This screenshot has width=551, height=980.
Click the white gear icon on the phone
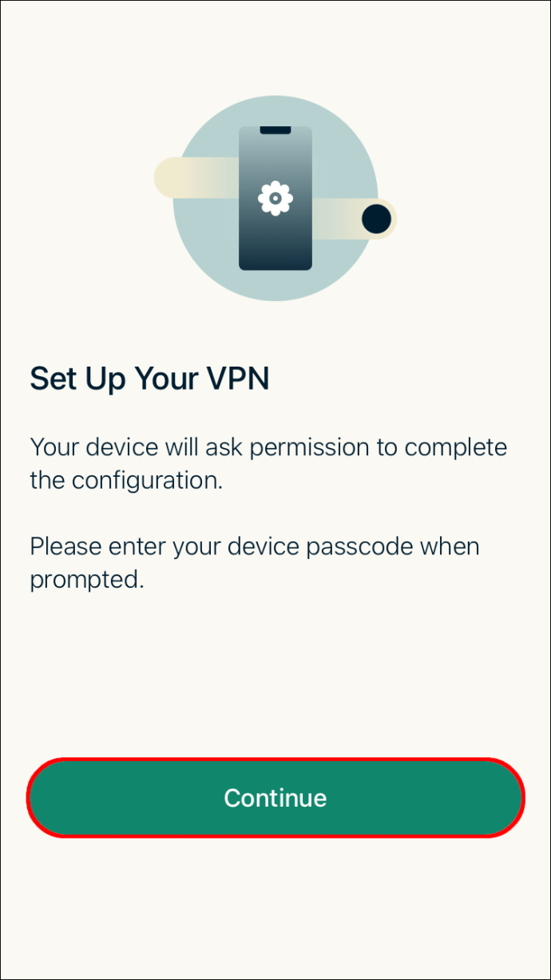click(x=275, y=197)
